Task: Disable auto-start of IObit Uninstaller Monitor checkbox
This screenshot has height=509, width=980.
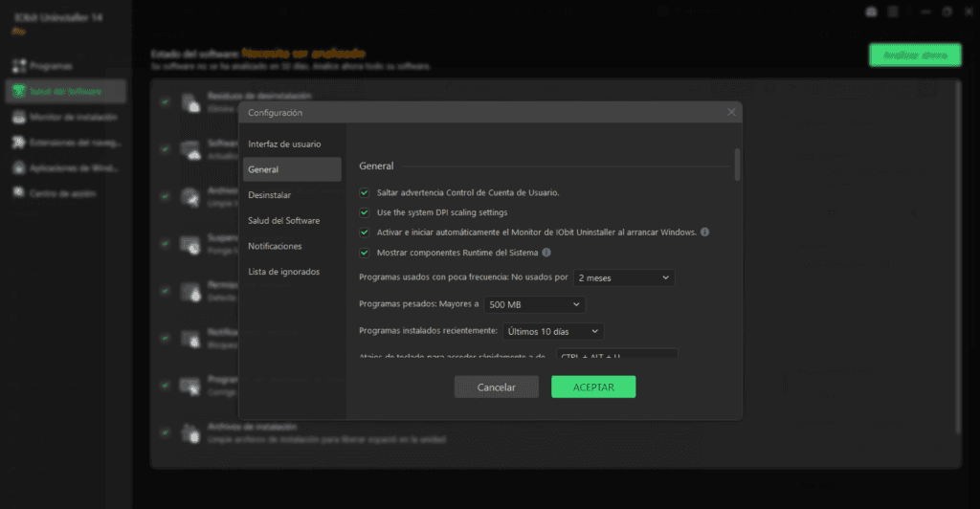Action: point(365,232)
